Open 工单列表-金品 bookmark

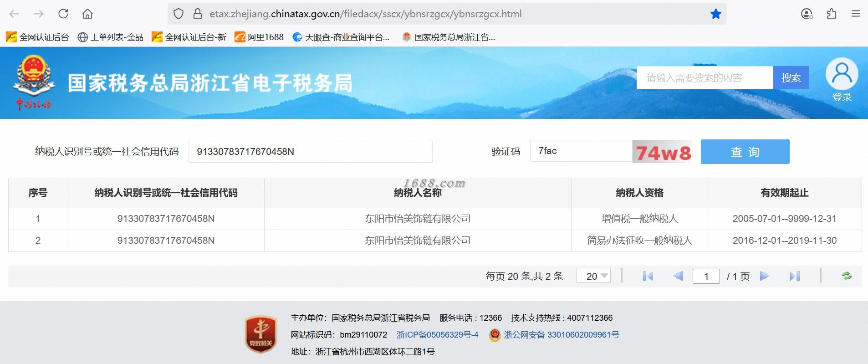(x=111, y=37)
